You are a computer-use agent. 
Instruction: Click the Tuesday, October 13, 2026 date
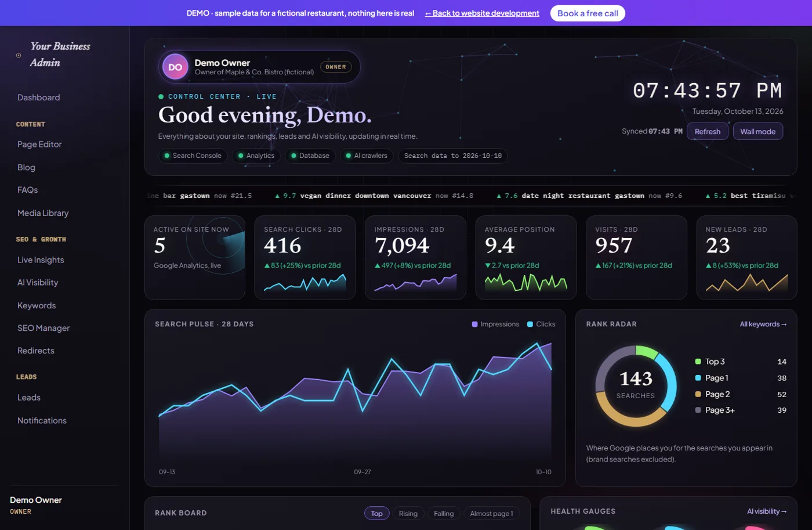click(x=738, y=111)
